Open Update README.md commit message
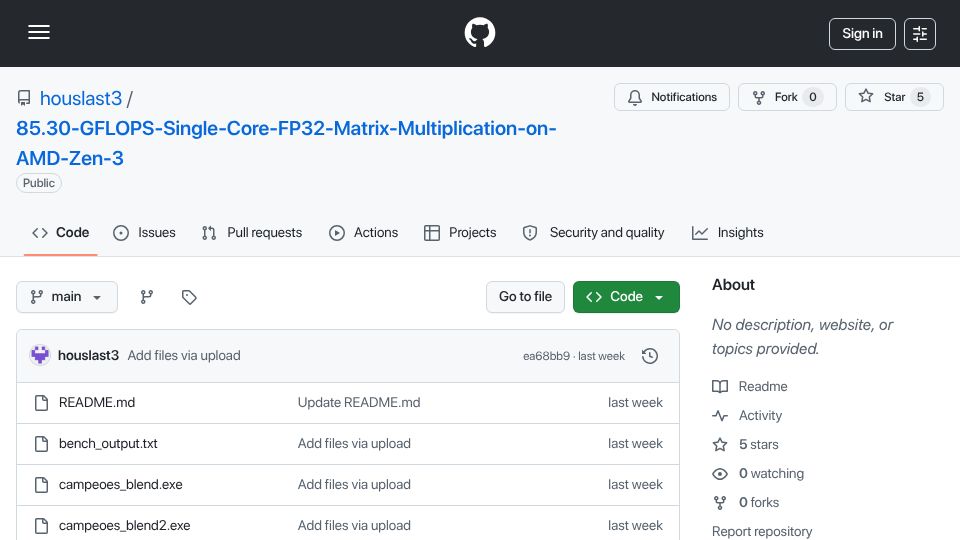Image resolution: width=960 pixels, height=540 pixels. click(x=359, y=403)
